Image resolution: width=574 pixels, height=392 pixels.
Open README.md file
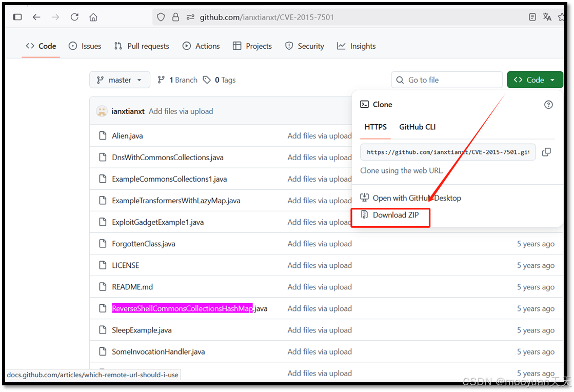pos(132,287)
